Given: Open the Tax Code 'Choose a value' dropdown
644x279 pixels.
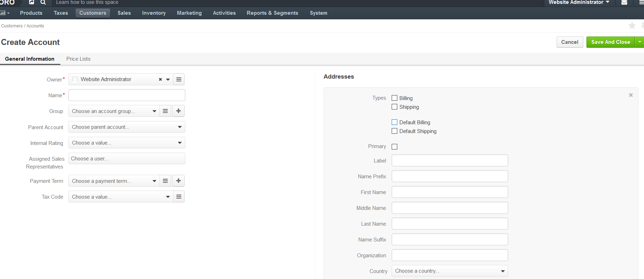Looking at the screenshot, I should pos(121,197).
